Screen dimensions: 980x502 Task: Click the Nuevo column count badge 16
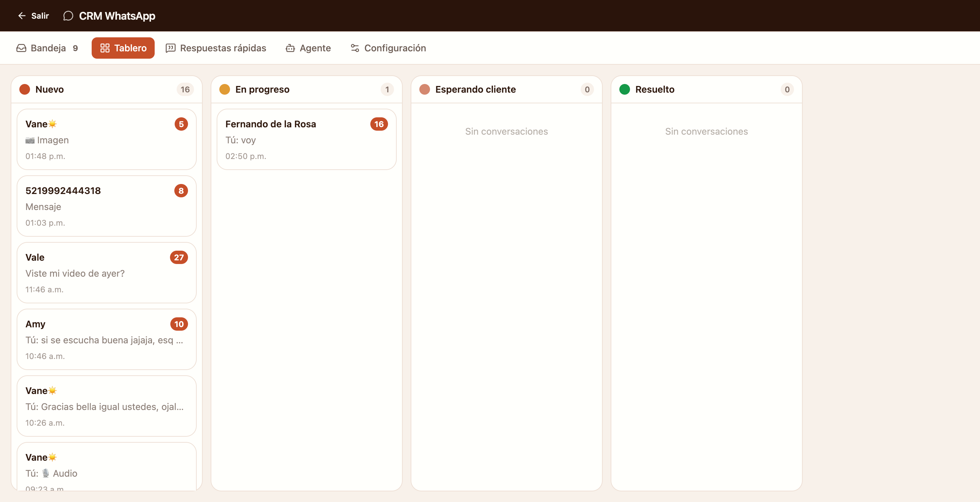click(185, 89)
